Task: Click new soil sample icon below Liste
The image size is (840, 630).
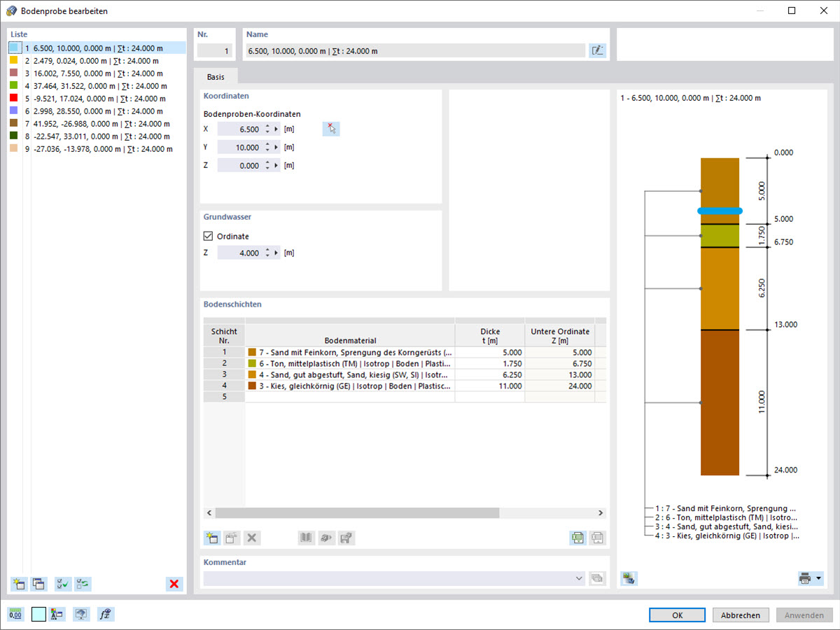Action: (x=19, y=584)
